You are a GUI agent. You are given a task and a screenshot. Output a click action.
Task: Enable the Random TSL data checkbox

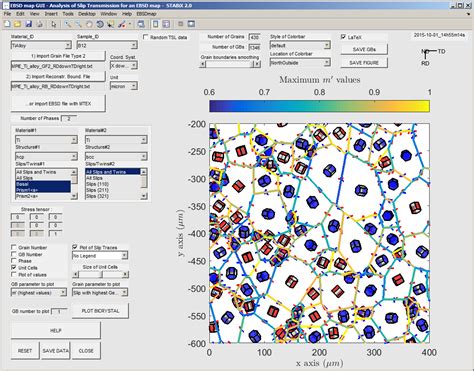coord(146,37)
